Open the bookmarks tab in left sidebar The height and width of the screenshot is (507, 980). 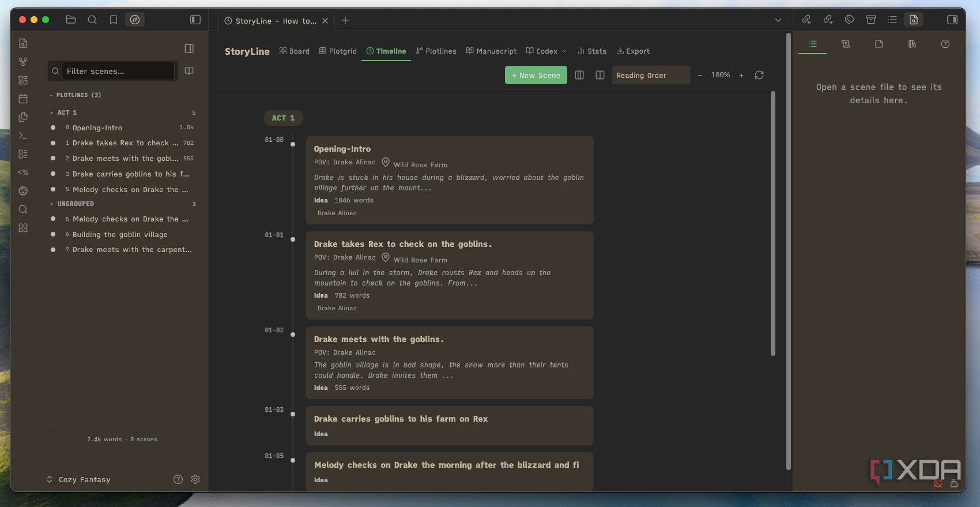point(114,20)
